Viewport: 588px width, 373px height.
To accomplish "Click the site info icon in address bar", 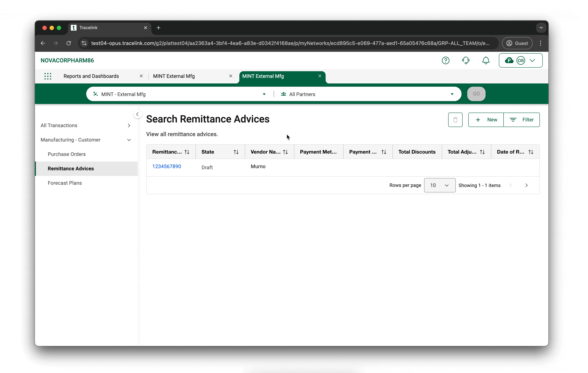I will click(84, 43).
